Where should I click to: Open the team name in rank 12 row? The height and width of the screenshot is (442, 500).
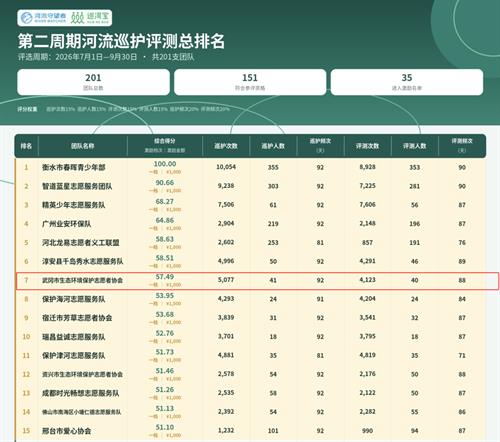coord(82,375)
